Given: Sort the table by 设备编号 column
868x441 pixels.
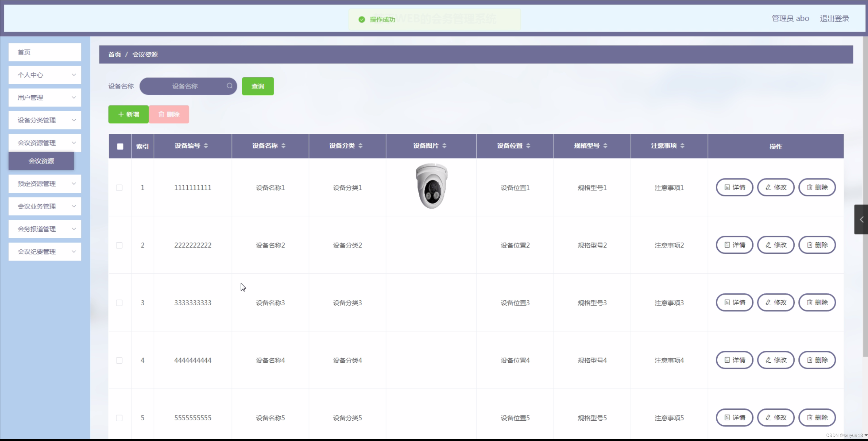Looking at the screenshot, I should 206,146.
